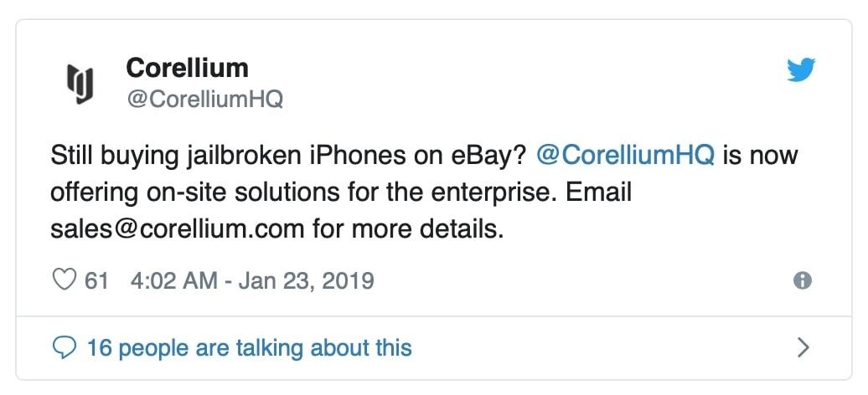Click the gray info circle icon

802,281
